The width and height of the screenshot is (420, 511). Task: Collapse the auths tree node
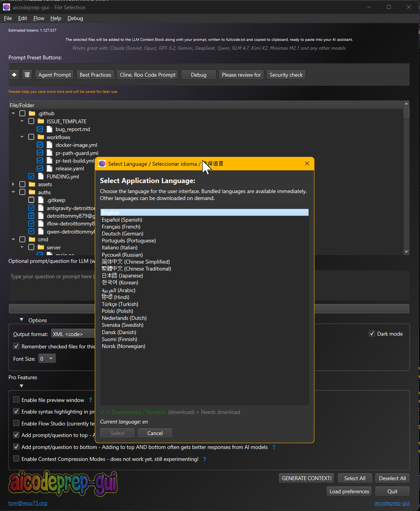(13, 192)
